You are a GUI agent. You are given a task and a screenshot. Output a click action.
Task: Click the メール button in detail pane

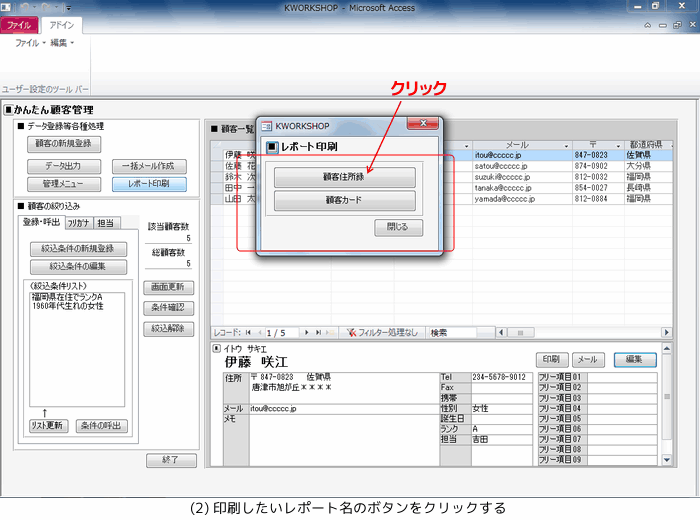(588, 359)
